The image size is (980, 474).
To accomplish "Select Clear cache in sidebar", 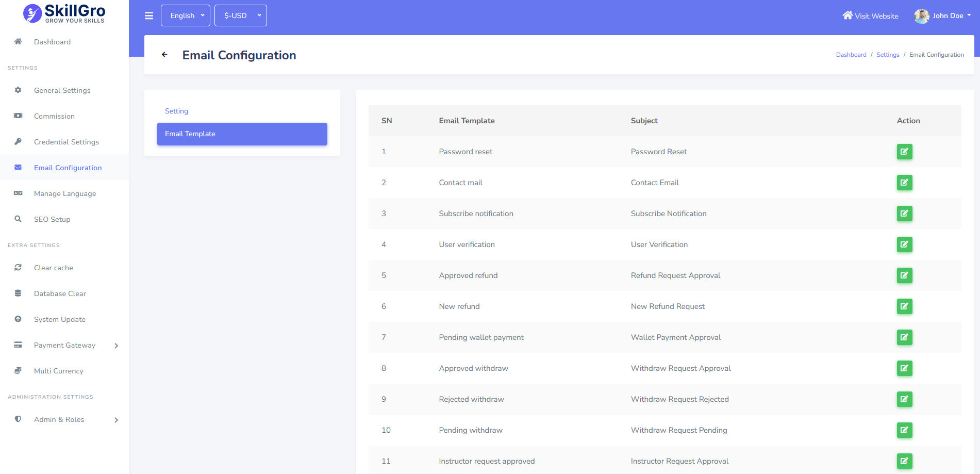I will [x=54, y=268].
